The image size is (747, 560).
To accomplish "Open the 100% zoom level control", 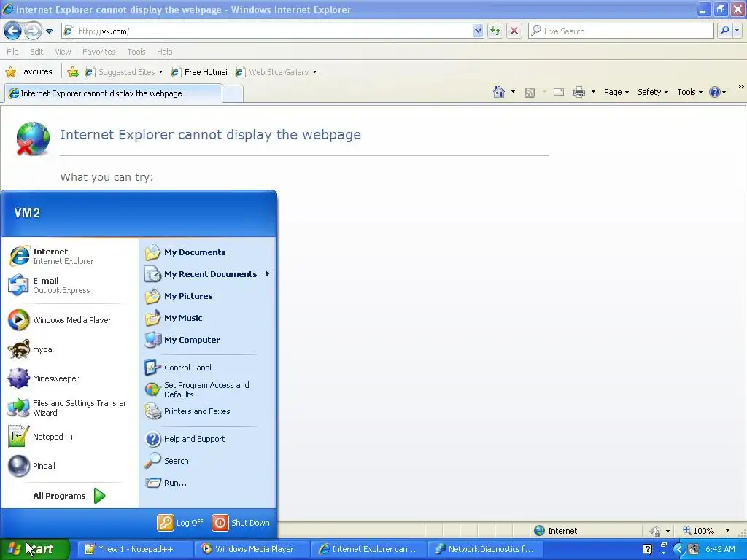I will [706, 531].
